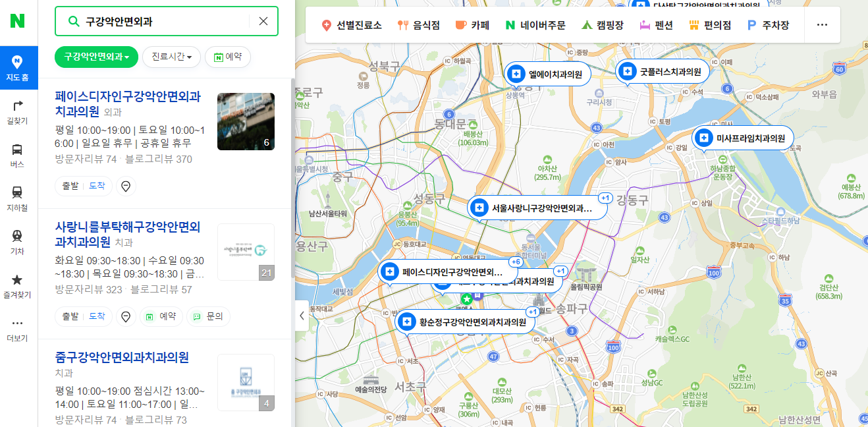
Task: Open the green 구강악안면외과 category dropdown
Action: 96,57
